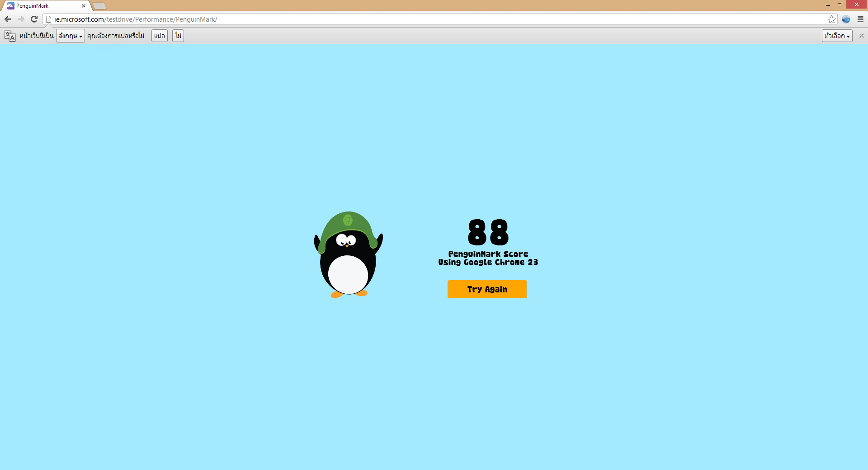Close the Chrome window
This screenshot has height=470, width=868.
[x=857, y=5]
